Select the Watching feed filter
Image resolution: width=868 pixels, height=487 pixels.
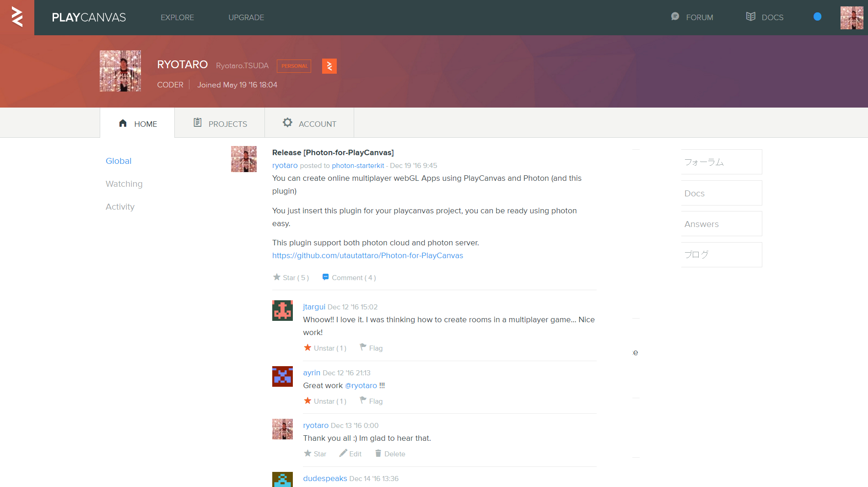(124, 184)
